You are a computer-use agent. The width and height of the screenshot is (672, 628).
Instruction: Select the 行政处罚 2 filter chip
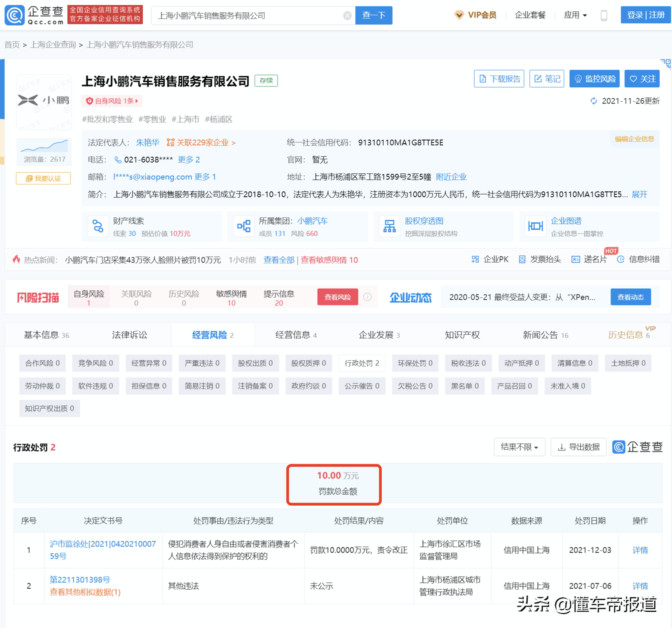point(362,363)
